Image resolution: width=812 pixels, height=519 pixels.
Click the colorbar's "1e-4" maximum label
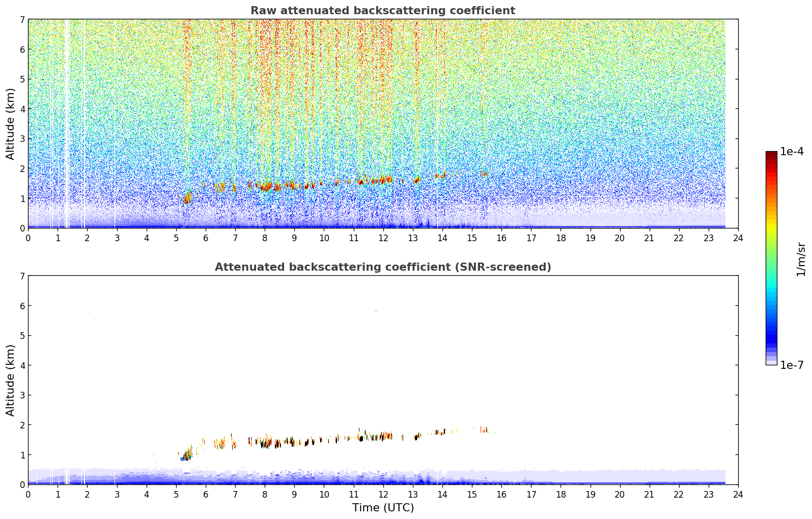(x=792, y=152)
